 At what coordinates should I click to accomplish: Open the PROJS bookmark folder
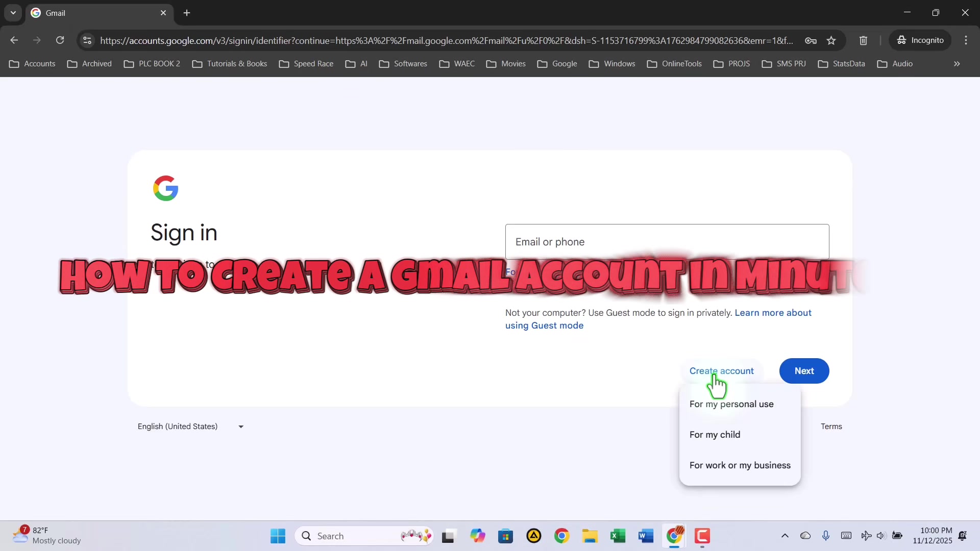[732, 64]
